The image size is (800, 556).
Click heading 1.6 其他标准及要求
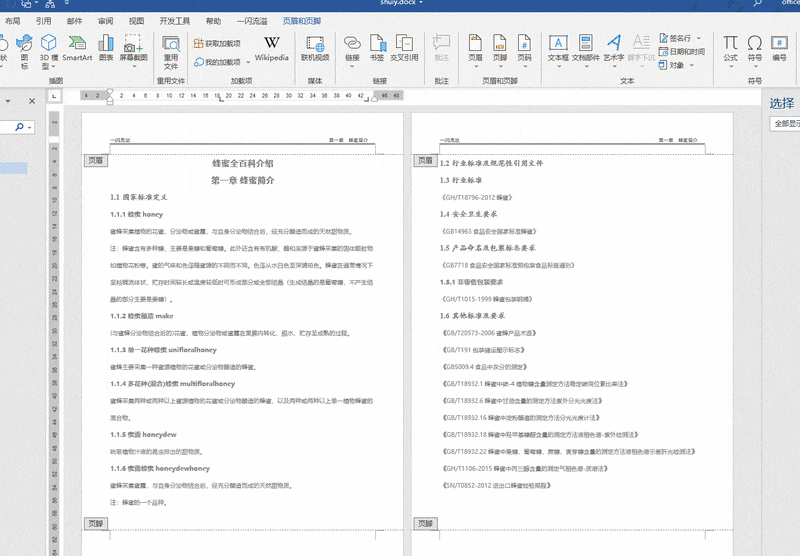coord(472,315)
